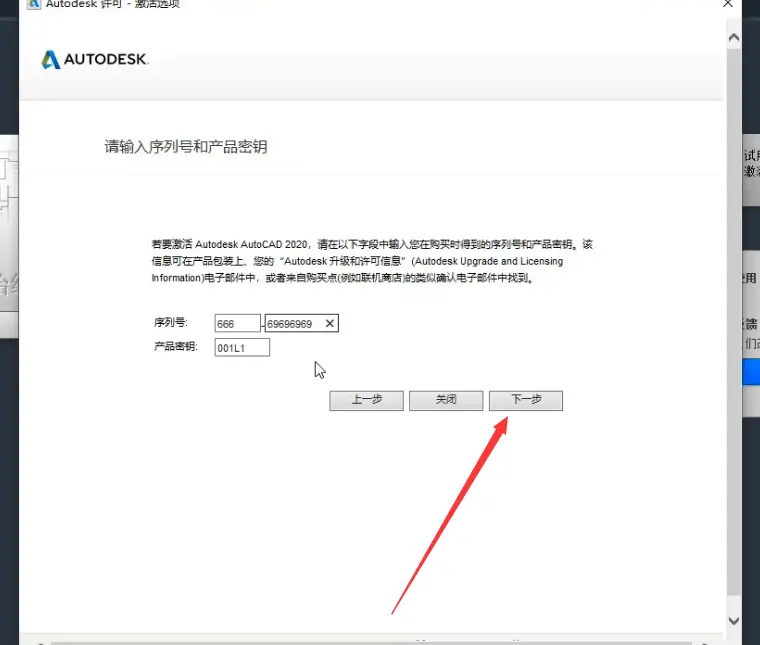Click the blue button in background window
The image size is (760, 645).
point(751,372)
